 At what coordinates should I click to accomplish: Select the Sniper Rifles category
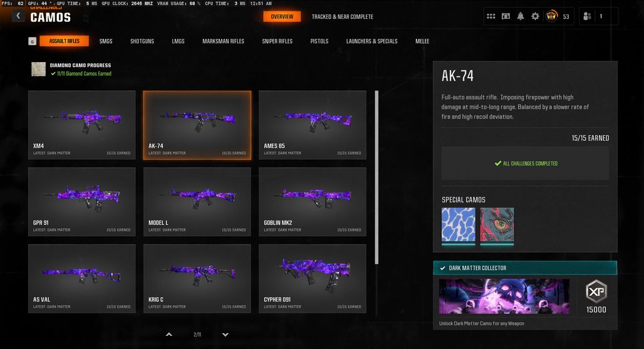278,41
